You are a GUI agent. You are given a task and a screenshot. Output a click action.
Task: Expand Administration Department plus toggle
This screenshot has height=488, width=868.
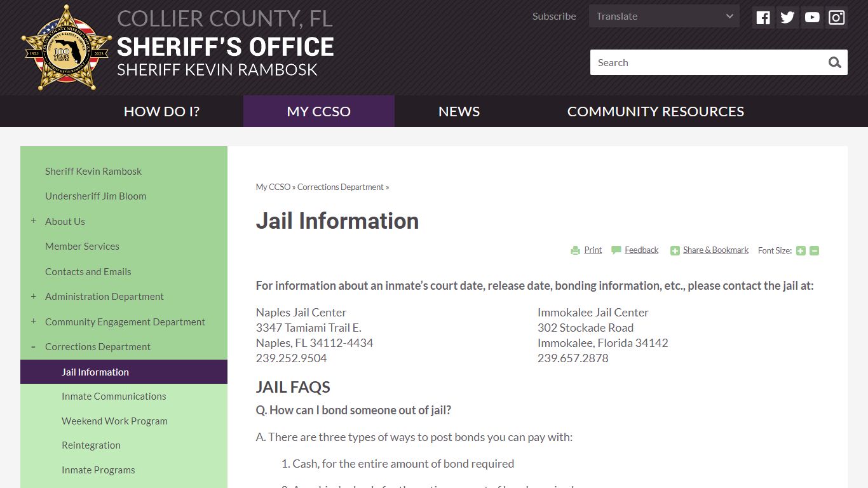click(34, 296)
